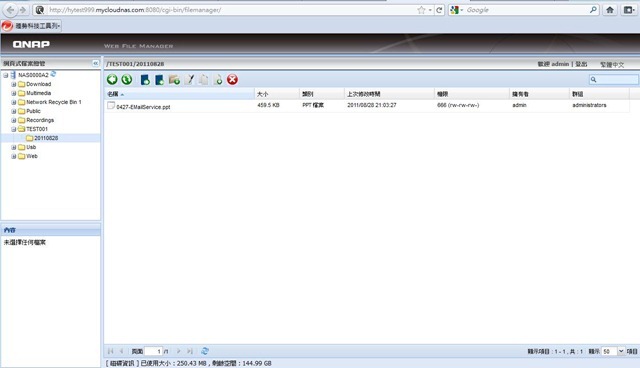Click the disk info link in status bar

coord(123,363)
